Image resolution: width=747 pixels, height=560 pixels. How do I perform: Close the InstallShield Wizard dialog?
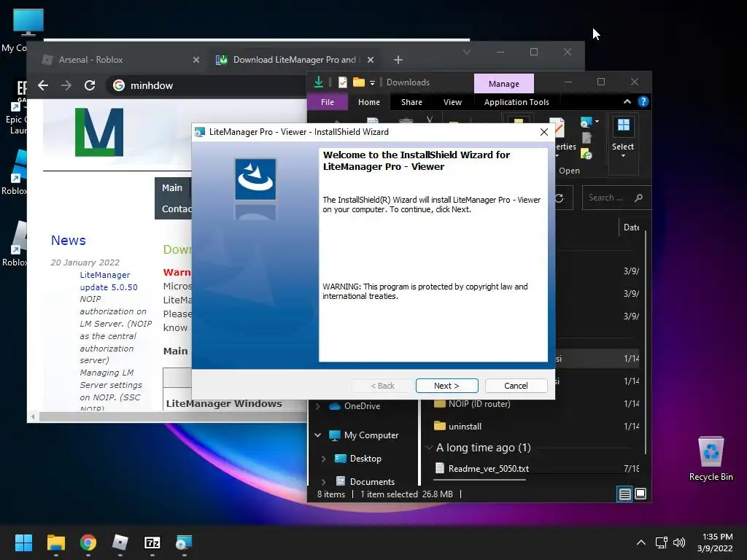544,132
